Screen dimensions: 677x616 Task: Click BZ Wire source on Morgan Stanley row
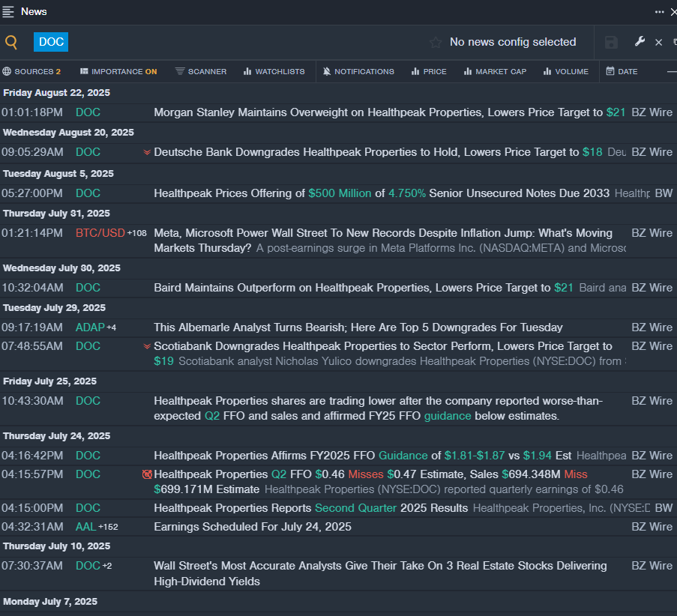click(x=652, y=112)
